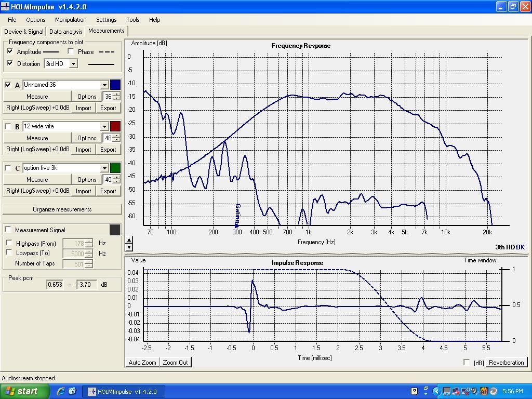Click the up arrow on slot B's 48 spinner
The image size is (532, 399).
coord(116,136)
